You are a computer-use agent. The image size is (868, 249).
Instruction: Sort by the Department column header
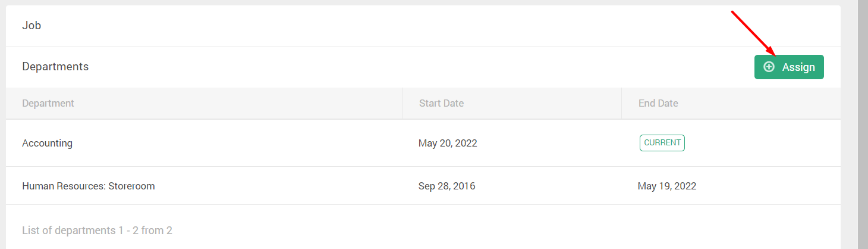(48, 103)
